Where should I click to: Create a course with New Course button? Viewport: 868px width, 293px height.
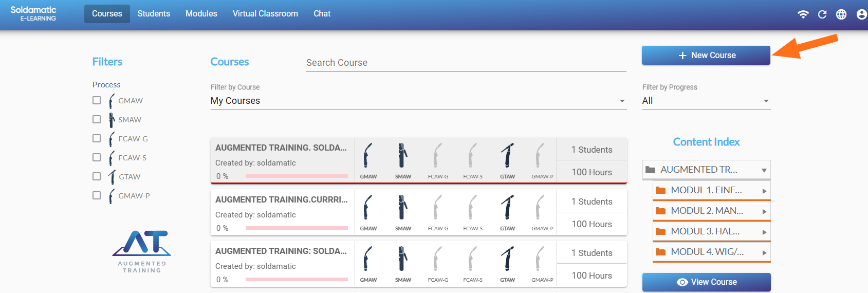point(706,56)
